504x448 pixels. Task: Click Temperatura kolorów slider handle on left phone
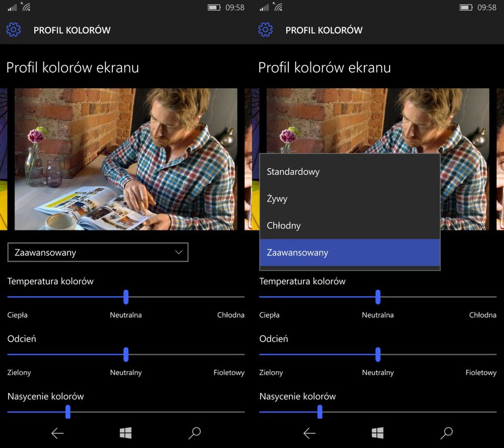[x=126, y=297]
